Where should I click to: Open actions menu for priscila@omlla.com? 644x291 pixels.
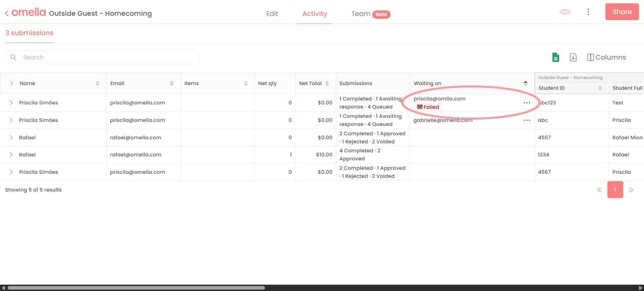[527, 103]
